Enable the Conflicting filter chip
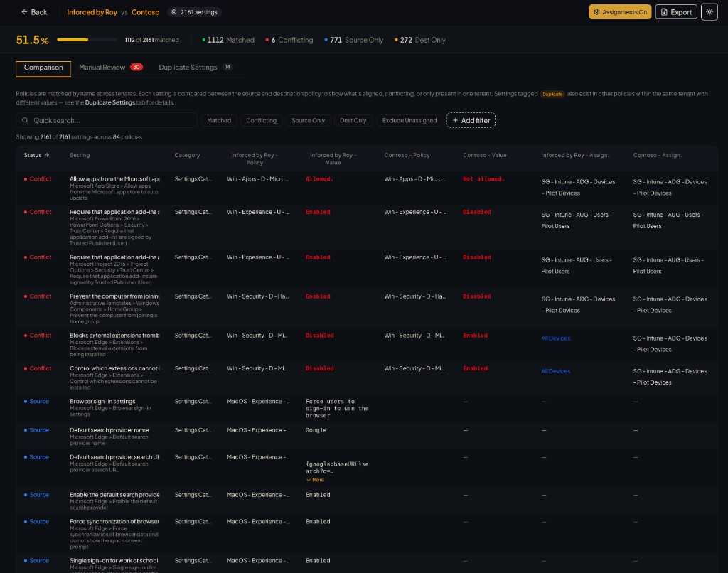The image size is (728, 573). 263,120
